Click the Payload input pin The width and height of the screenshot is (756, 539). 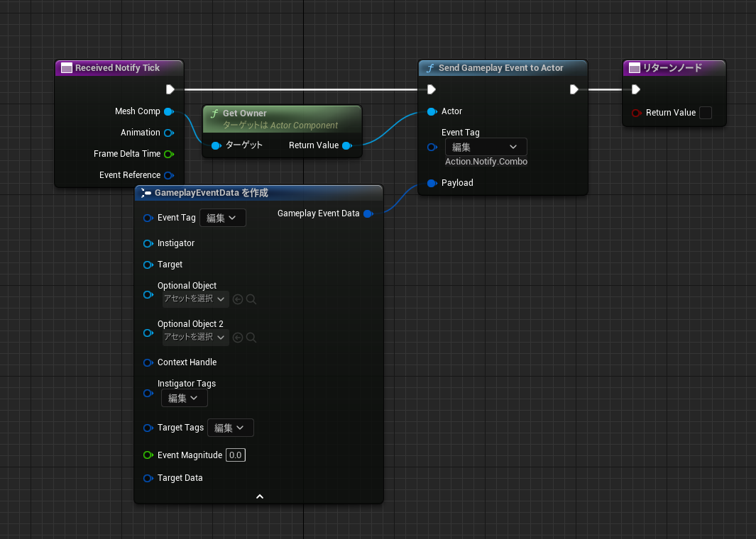coord(432,183)
